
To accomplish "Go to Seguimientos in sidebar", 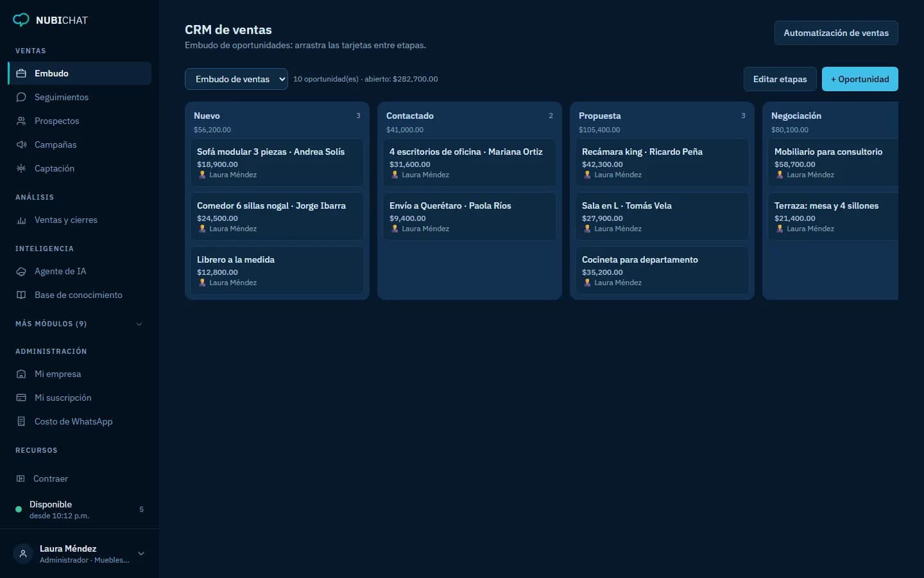I will (80, 97).
